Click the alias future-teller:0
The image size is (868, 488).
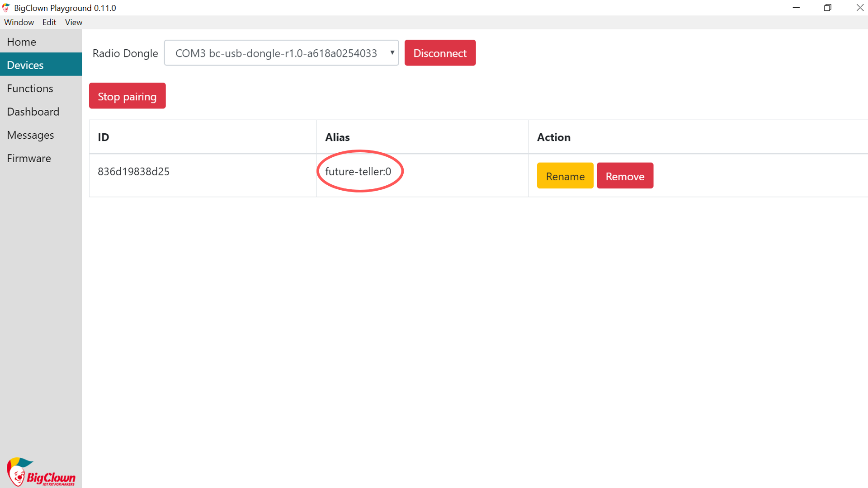pos(358,172)
